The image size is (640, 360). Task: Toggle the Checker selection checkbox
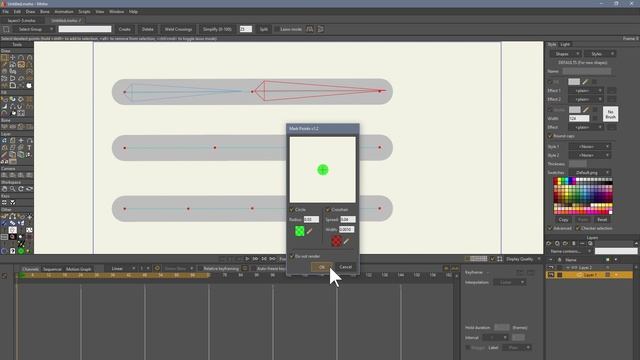click(578, 228)
